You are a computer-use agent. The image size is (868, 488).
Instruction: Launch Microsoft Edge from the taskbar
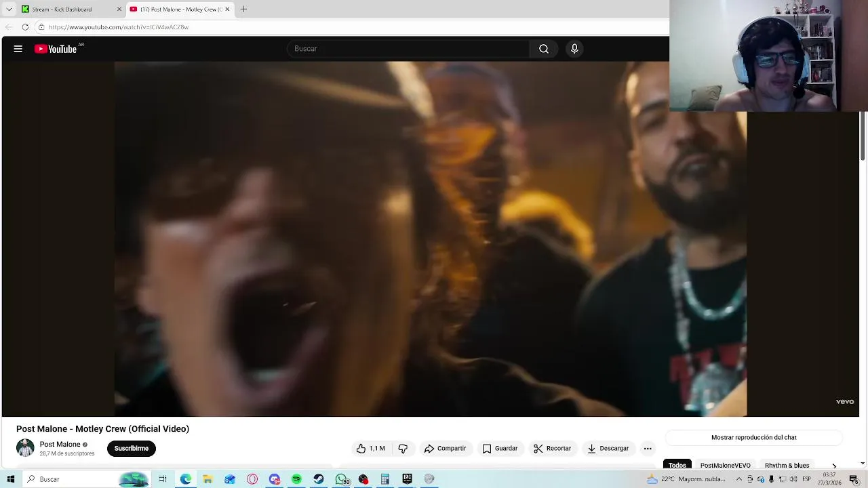coord(185,479)
